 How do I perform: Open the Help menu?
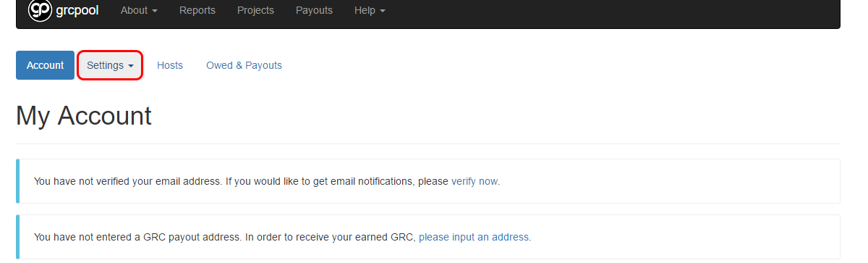pos(370,11)
